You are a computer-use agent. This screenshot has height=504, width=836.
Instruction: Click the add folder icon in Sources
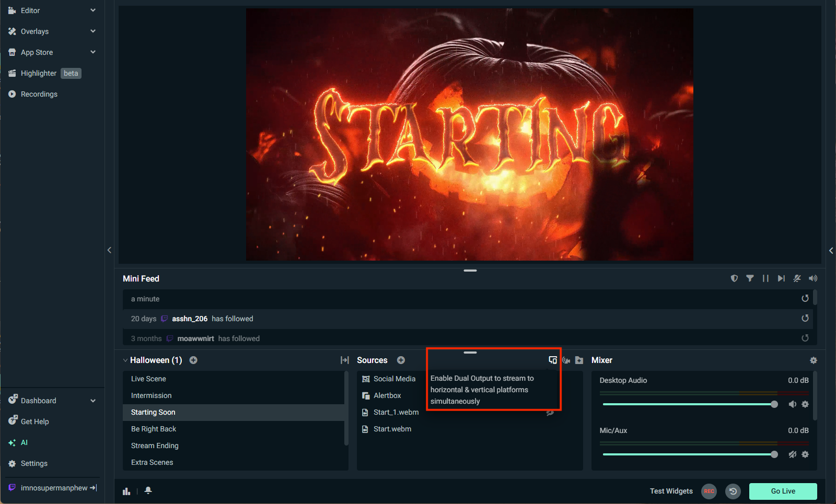click(x=579, y=360)
